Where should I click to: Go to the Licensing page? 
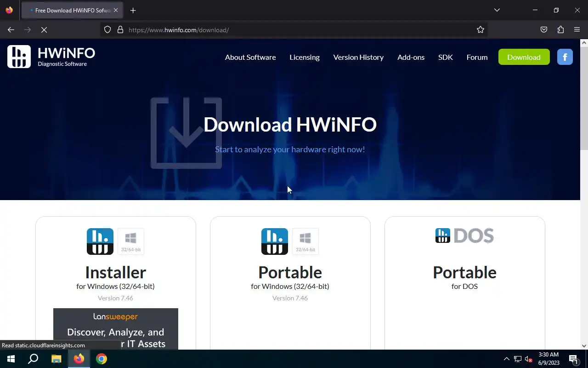click(x=305, y=57)
